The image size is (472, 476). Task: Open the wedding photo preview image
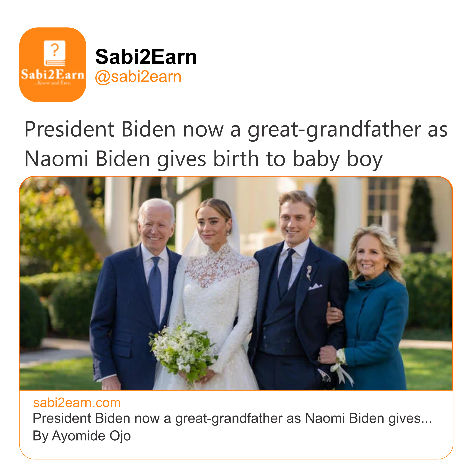[x=236, y=283]
